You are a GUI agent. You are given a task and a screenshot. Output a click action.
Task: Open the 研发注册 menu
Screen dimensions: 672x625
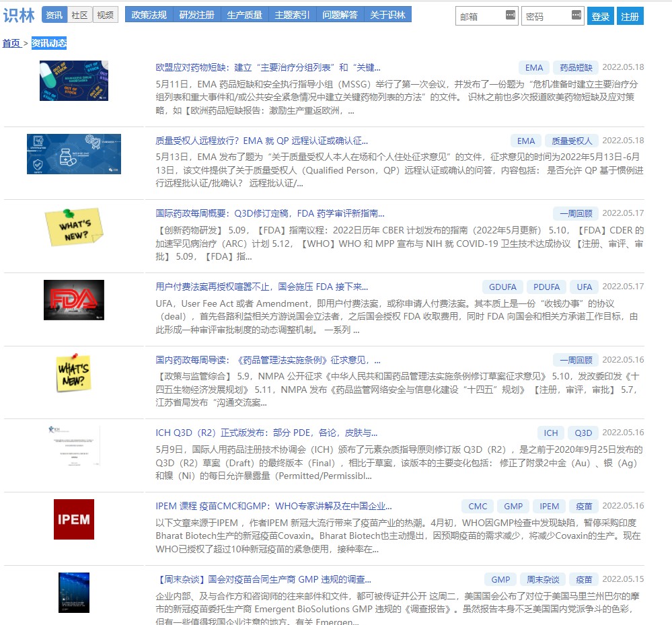pyautogui.click(x=196, y=15)
